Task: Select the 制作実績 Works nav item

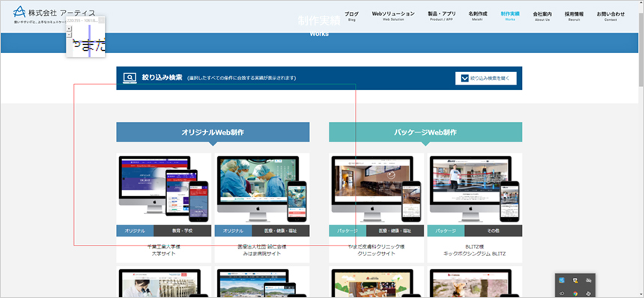Action: click(x=510, y=16)
